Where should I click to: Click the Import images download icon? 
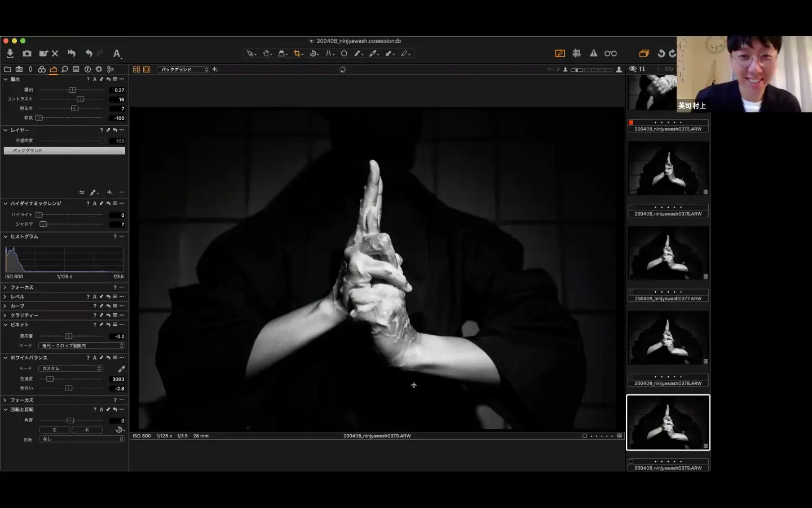tap(10, 53)
